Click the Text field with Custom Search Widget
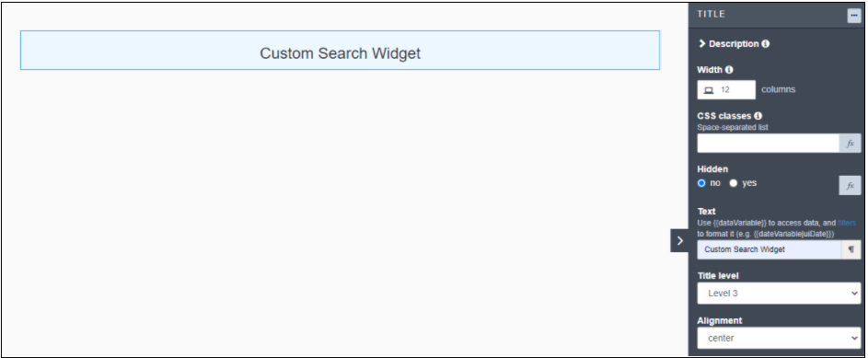The height and width of the screenshot is (358, 868). pos(769,249)
